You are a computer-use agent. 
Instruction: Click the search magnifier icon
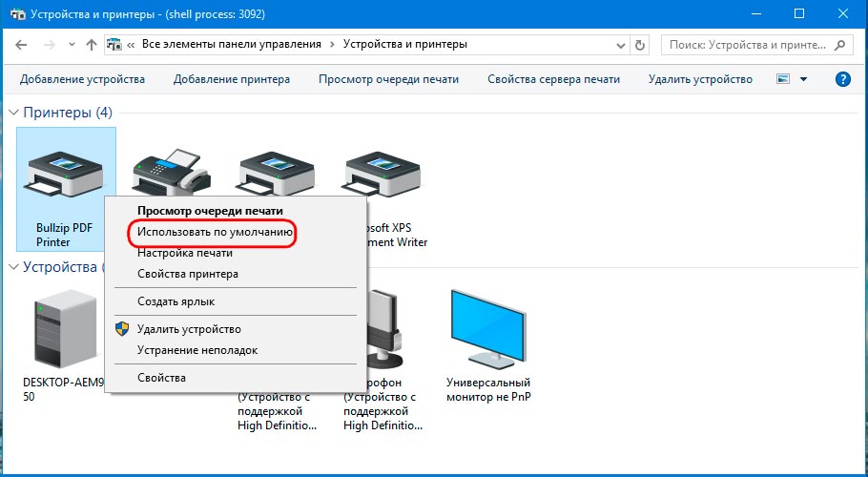841,45
